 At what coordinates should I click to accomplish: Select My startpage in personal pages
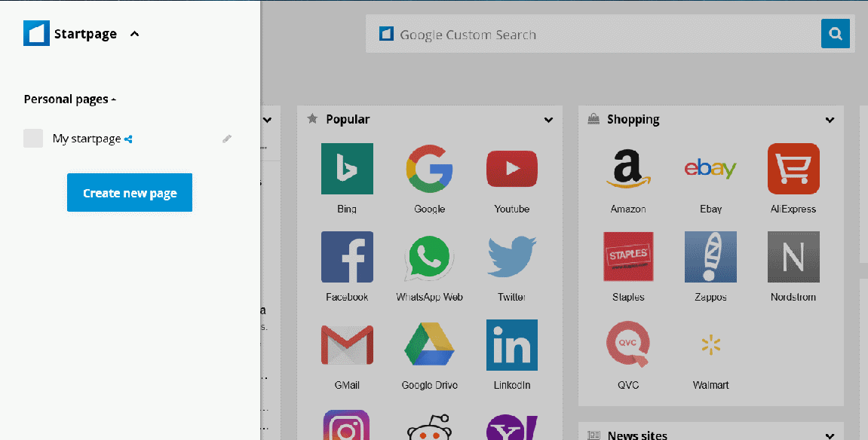coord(87,139)
